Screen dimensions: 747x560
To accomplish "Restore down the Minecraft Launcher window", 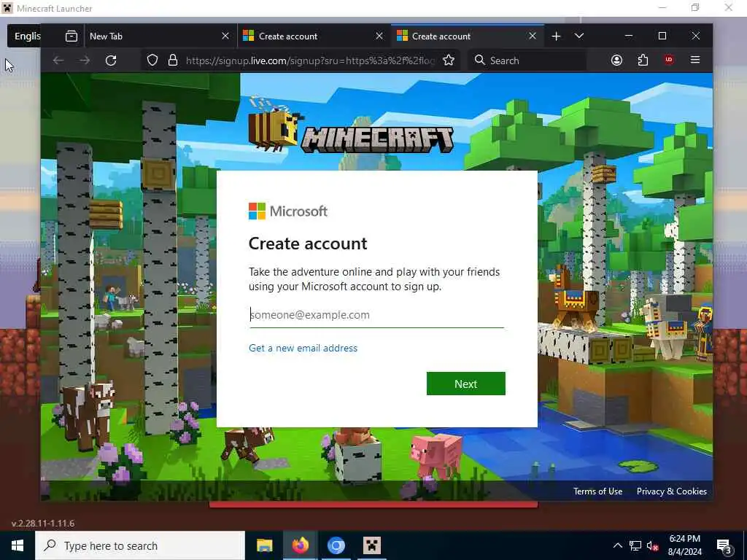I will click(x=695, y=7).
